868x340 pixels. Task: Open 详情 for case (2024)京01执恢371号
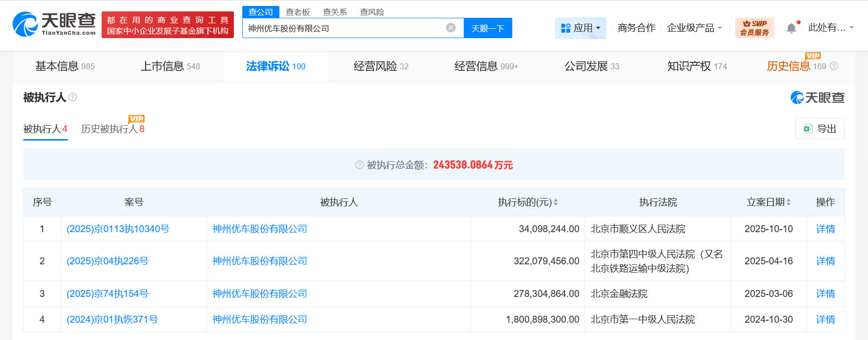(825, 319)
